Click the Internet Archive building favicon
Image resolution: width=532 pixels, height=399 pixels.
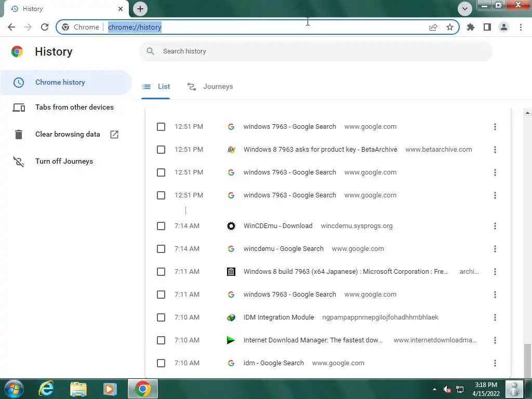pos(231,272)
